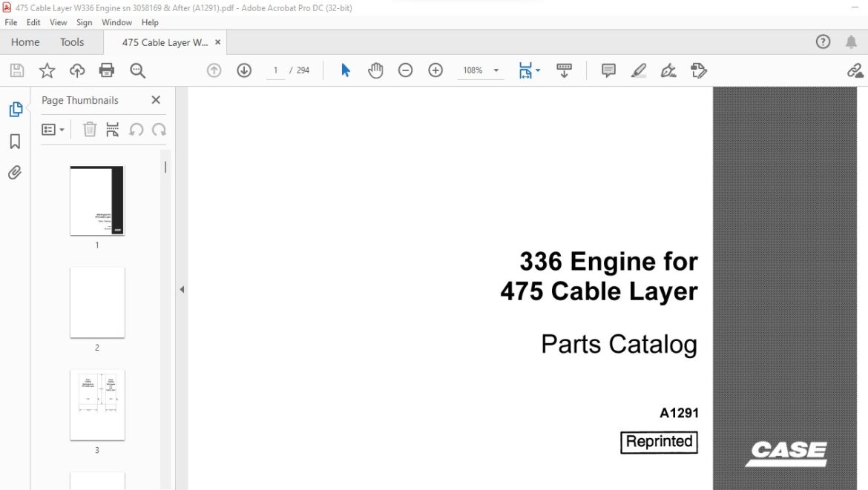The height and width of the screenshot is (490, 868).
Task: Click the 'Reprinted' boxed label
Action: point(659,442)
